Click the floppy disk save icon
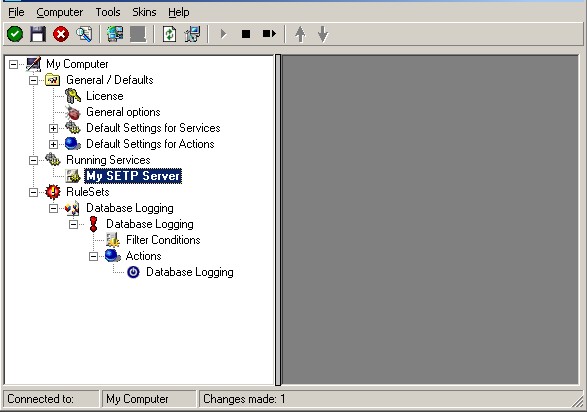The image size is (587, 412). 38,34
